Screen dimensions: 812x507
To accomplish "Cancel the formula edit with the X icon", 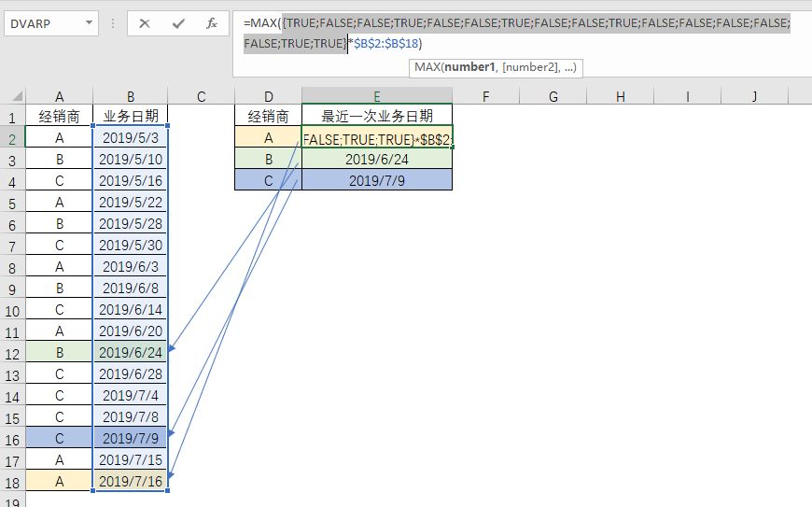I will (145, 23).
